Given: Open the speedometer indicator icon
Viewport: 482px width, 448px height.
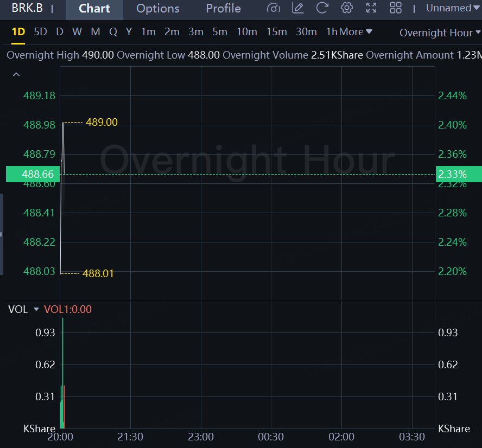Looking at the screenshot, I should pyautogui.click(x=274, y=8).
